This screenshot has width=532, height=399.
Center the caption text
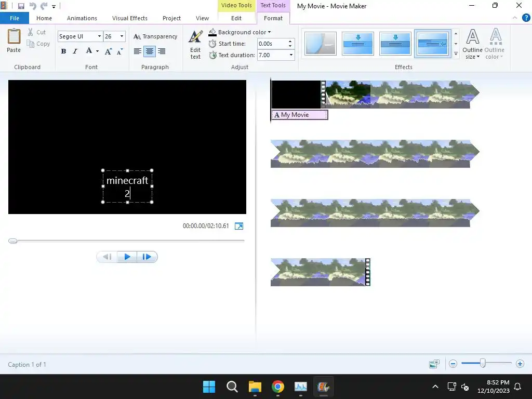click(150, 51)
